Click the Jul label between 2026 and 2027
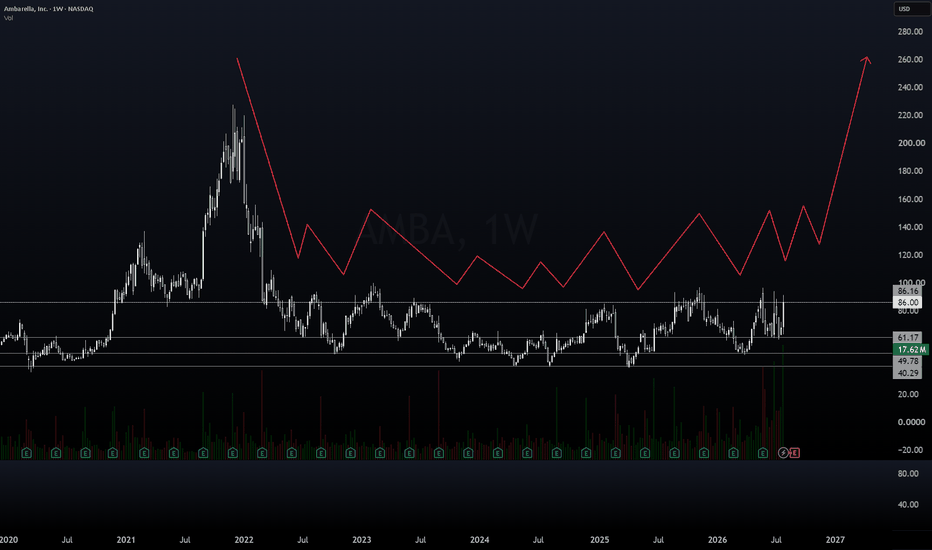Viewport: 932px width, 550px height. 776,540
